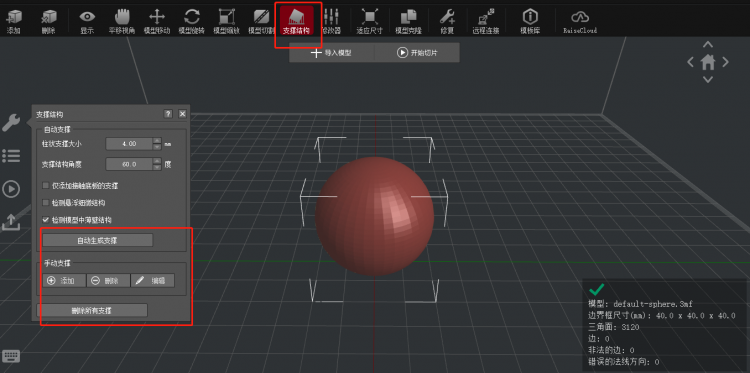
Task: Click the 三角面: 3120 info text
Action: click(x=614, y=327)
